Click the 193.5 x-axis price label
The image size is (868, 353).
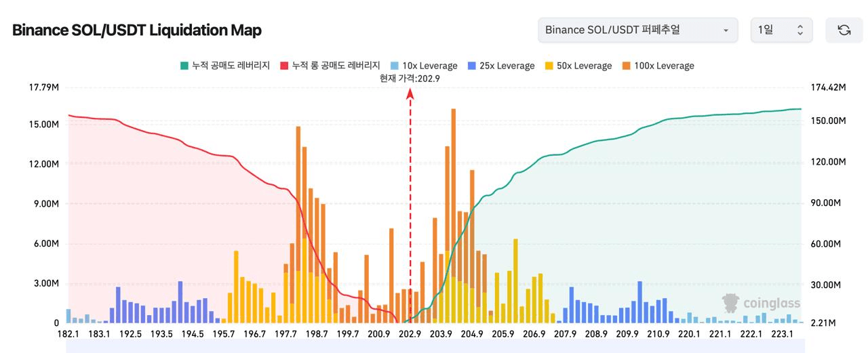[x=161, y=334]
